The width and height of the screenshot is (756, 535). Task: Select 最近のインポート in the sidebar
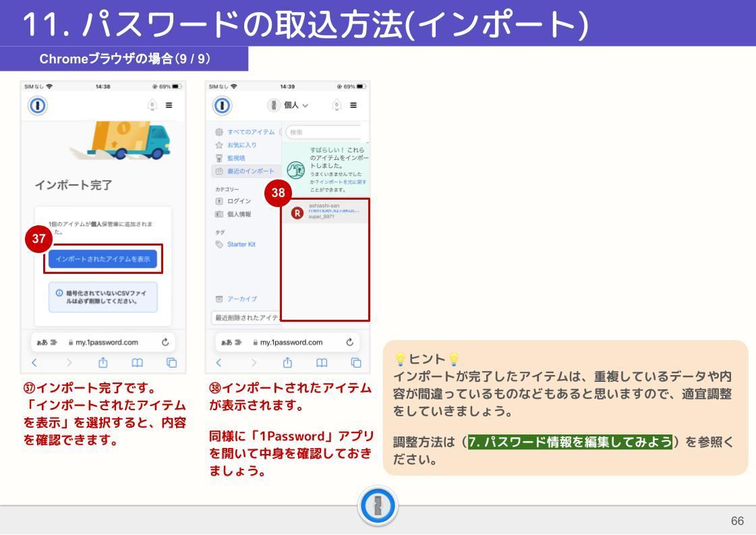point(246,171)
